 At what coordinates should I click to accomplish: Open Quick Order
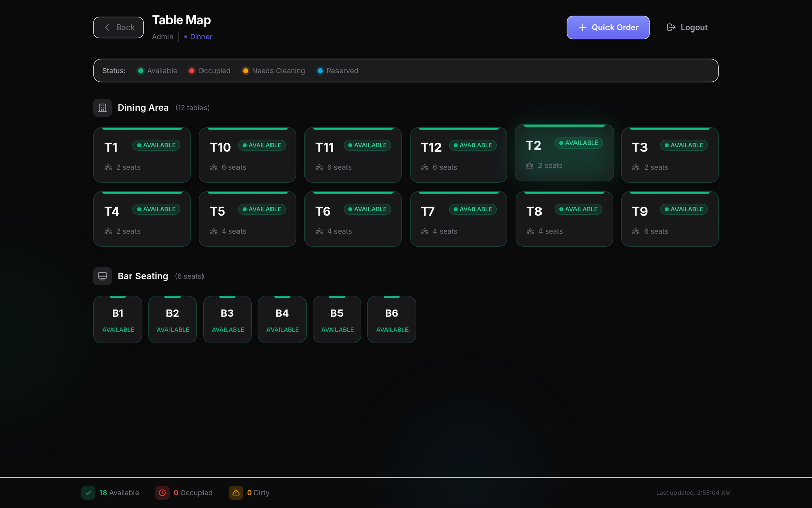(608, 27)
